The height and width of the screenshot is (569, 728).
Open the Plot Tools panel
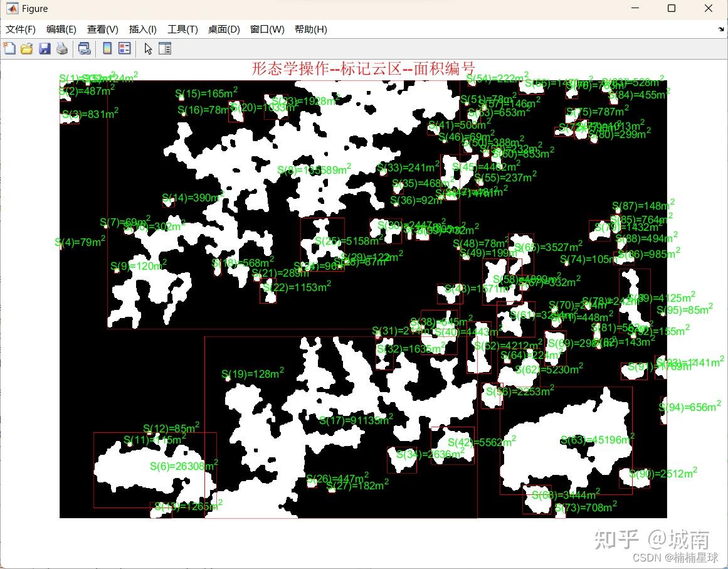164,48
